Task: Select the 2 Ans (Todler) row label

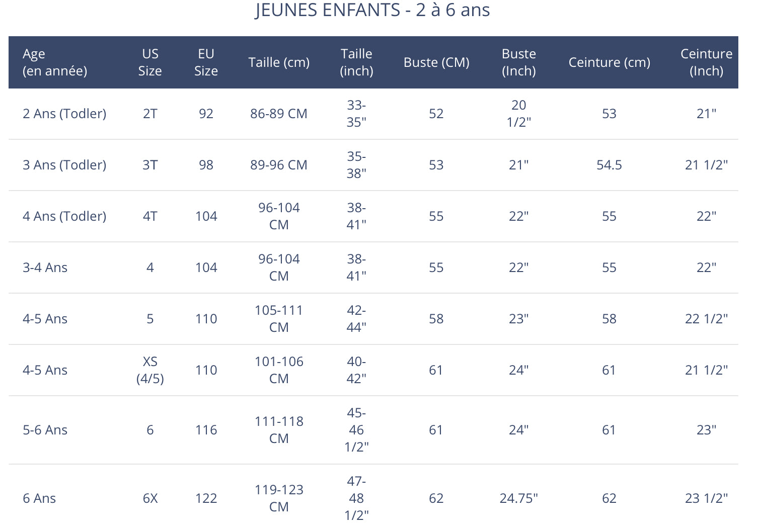Action: 64,114
